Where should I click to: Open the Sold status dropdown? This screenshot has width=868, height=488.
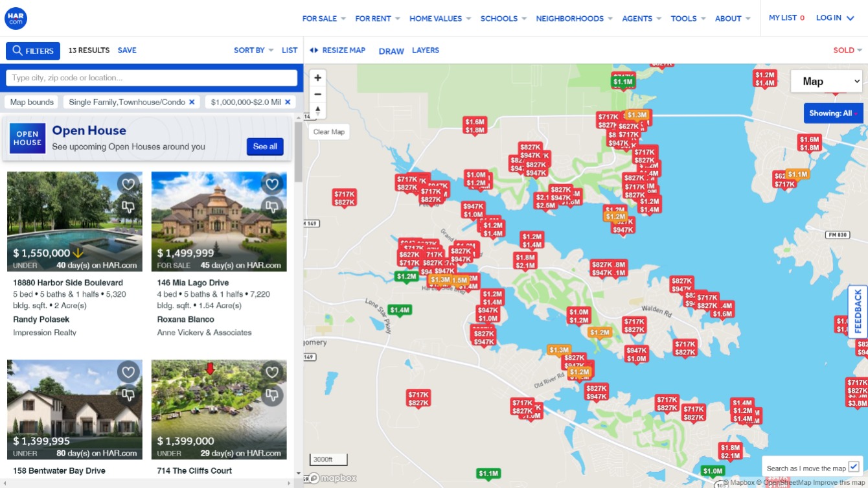(847, 51)
